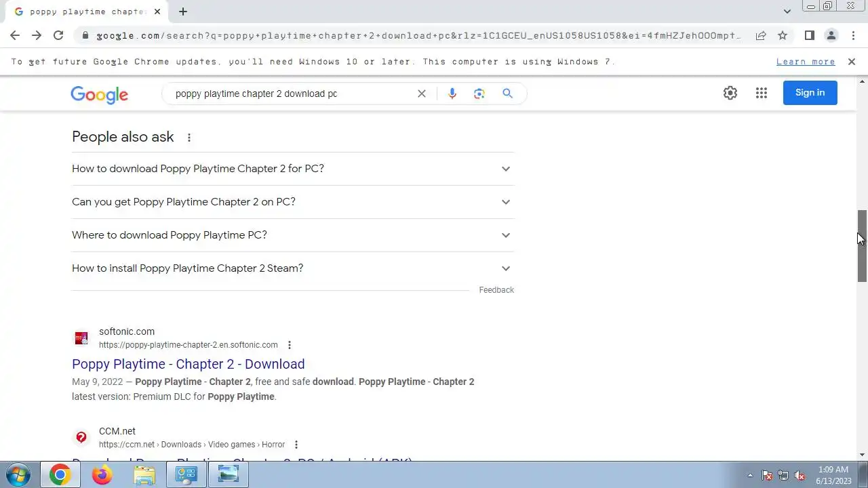868x488 pixels.
Task: Start search by voice
Action: [452, 94]
